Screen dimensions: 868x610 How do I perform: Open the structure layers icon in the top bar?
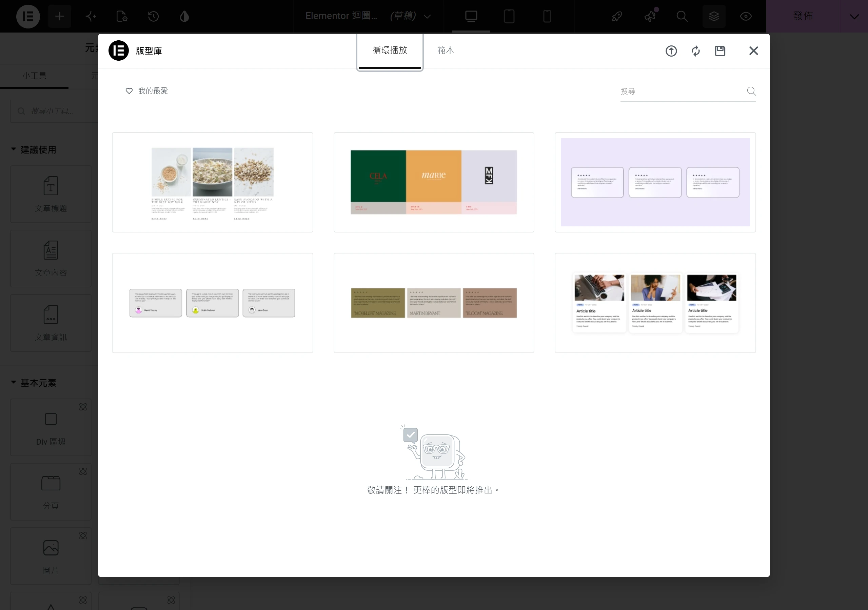point(714,16)
